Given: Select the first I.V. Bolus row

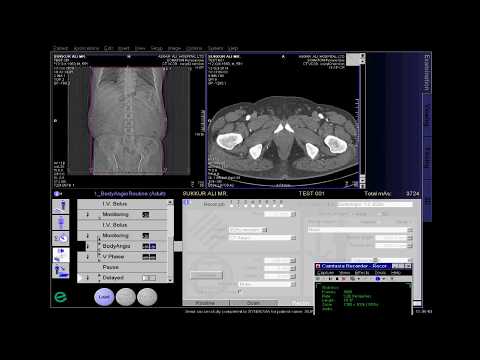Looking at the screenshot, I should [x=122, y=204].
